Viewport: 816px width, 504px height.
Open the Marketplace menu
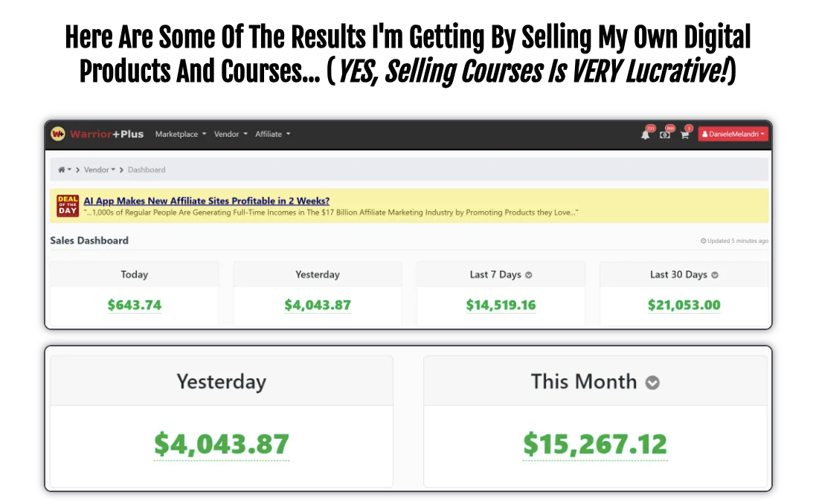pyautogui.click(x=177, y=134)
